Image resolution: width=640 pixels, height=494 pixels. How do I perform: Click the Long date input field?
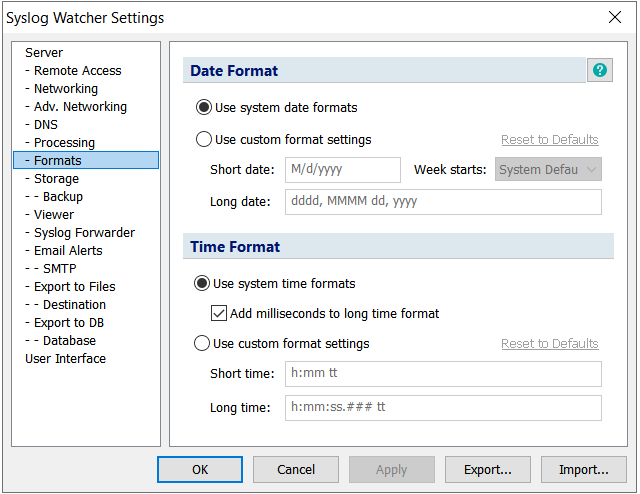pos(443,202)
